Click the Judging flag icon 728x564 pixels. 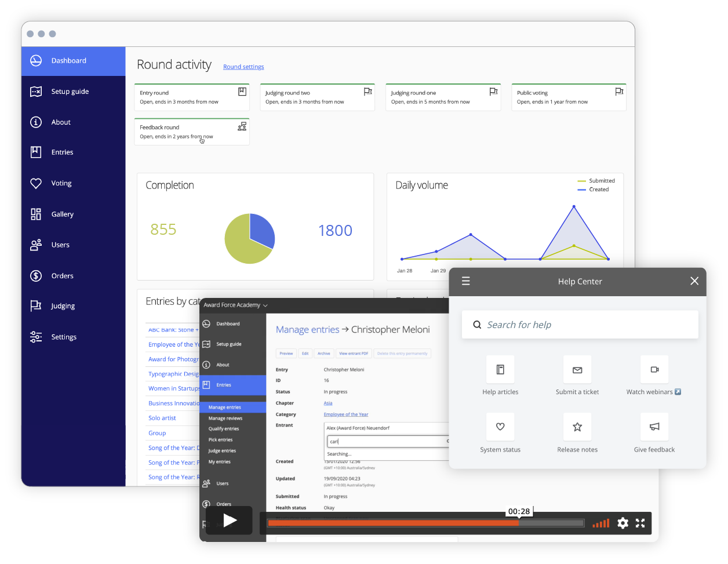click(36, 305)
